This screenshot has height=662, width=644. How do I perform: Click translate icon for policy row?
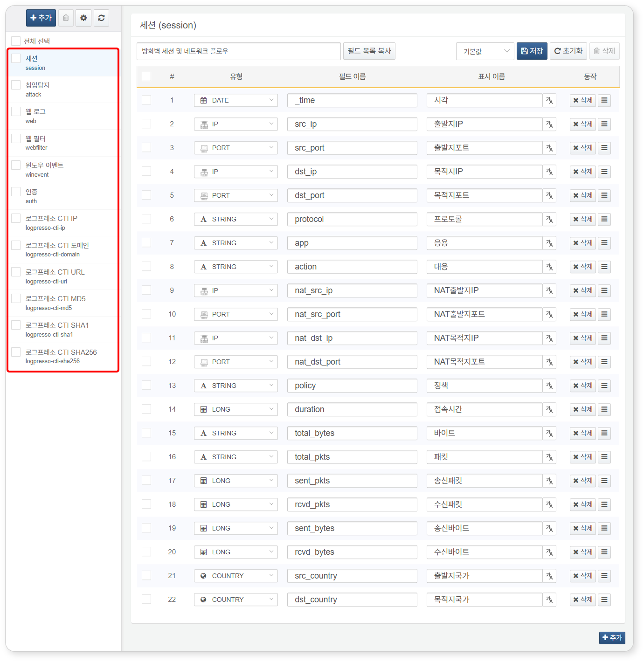click(549, 386)
